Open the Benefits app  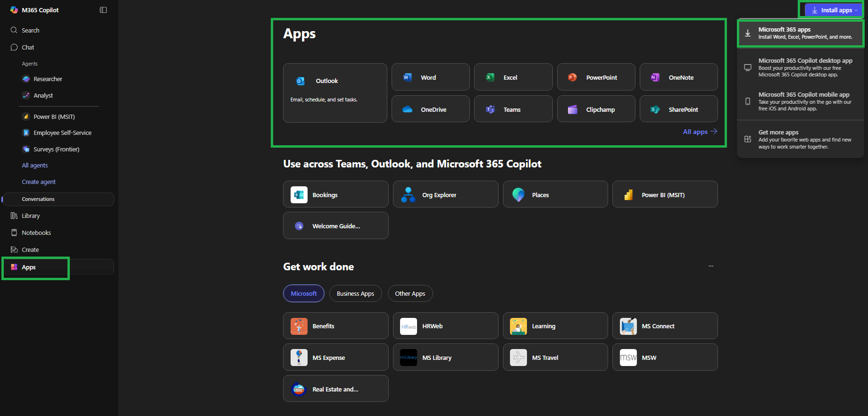[x=336, y=326]
